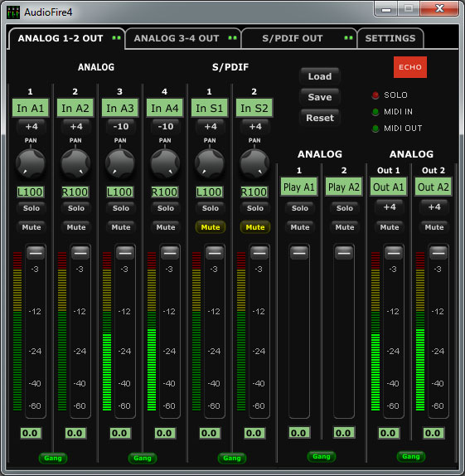
Task: Toggle the +4 level of Out A2
Action: tap(434, 207)
